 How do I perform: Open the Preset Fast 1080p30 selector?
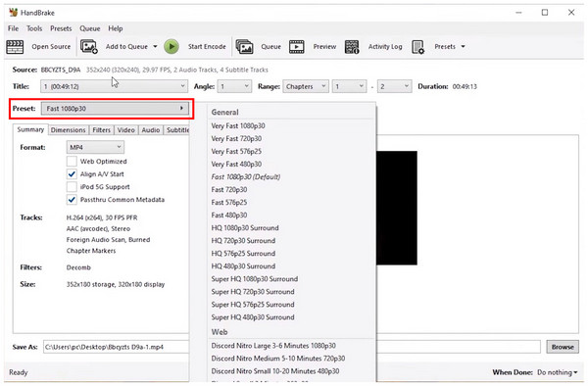pyautogui.click(x=115, y=109)
